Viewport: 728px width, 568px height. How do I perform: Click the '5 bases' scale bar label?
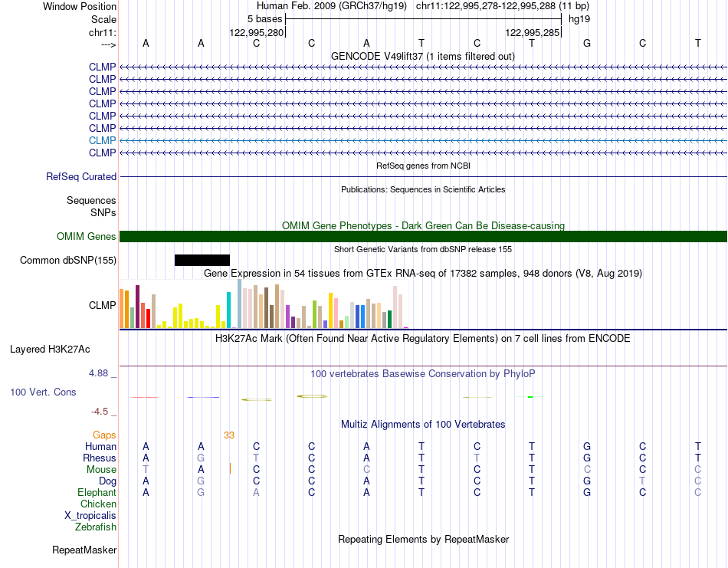pyautogui.click(x=264, y=19)
